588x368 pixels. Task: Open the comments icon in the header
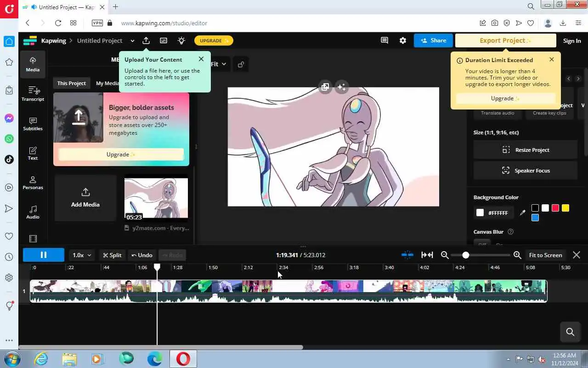tap(384, 40)
